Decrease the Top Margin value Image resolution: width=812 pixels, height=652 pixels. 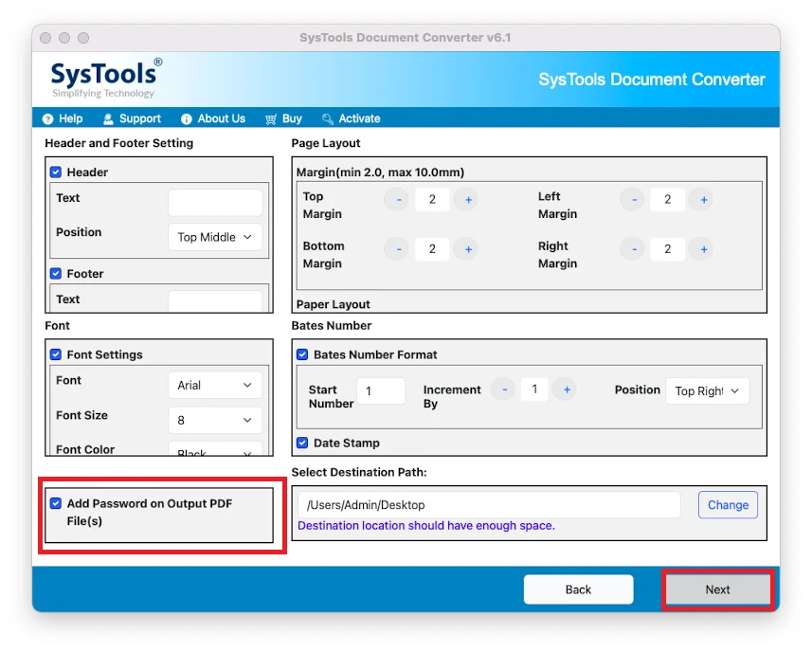397,199
